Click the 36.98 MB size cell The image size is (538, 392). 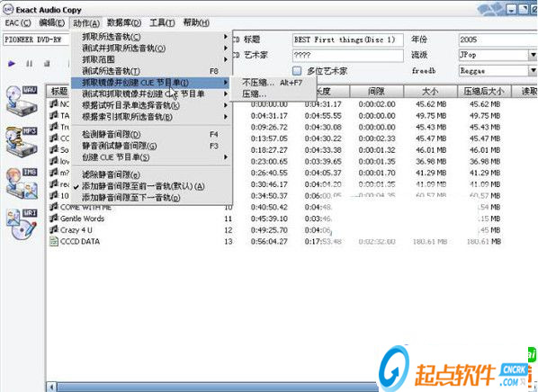click(431, 162)
